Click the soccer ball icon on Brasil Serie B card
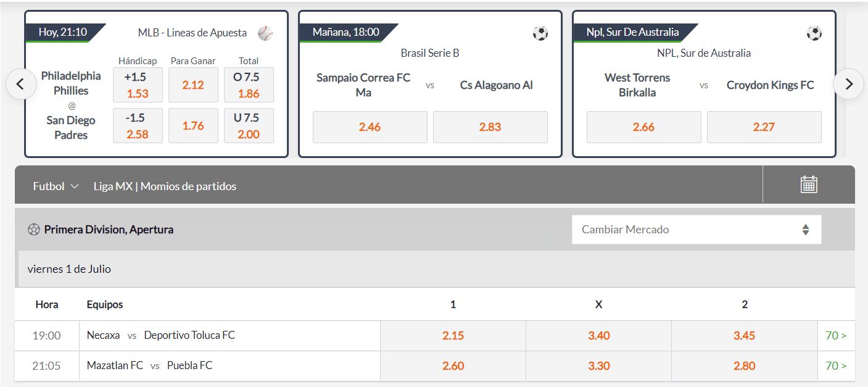 (x=540, y=34)
